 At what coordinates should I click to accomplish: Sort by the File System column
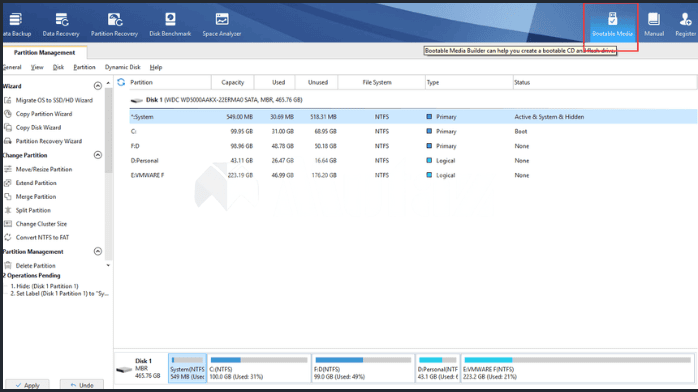point(381,82)
